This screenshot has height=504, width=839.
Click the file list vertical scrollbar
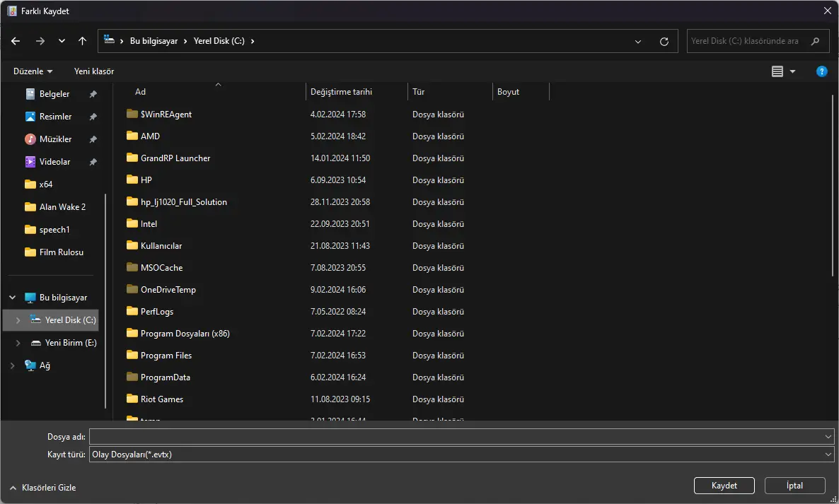click(x=833, y=185)
